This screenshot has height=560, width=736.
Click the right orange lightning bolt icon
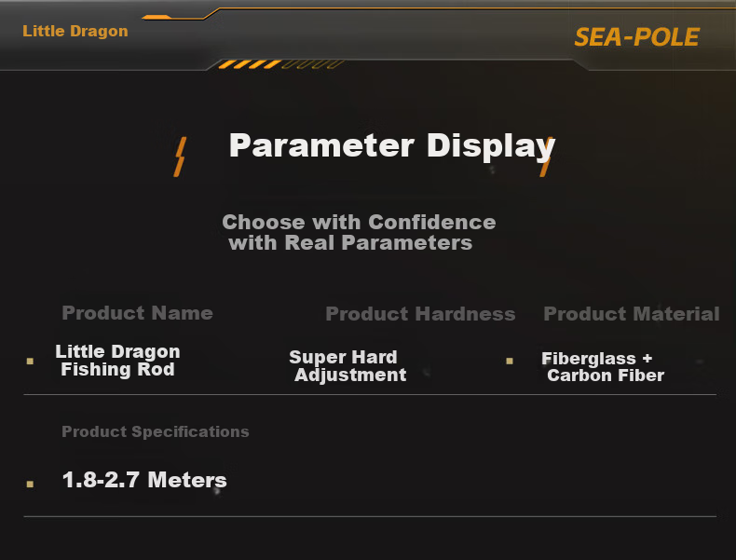click(546, 157)
